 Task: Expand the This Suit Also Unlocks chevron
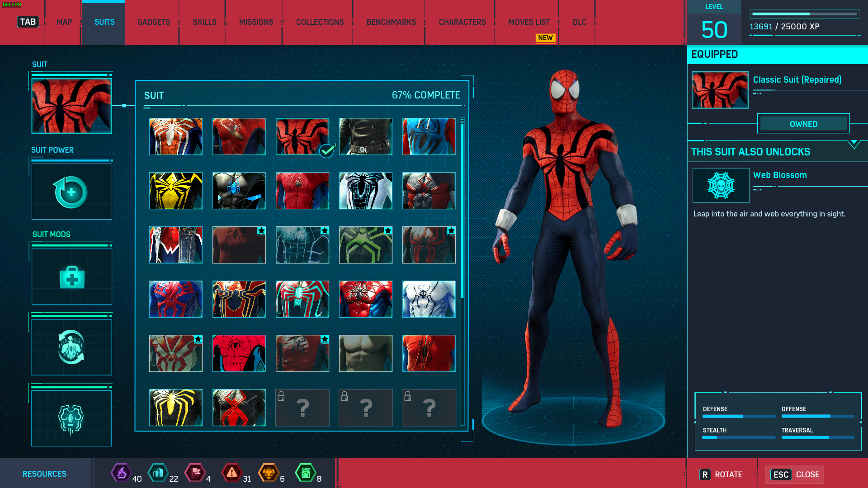coord(854,144)
